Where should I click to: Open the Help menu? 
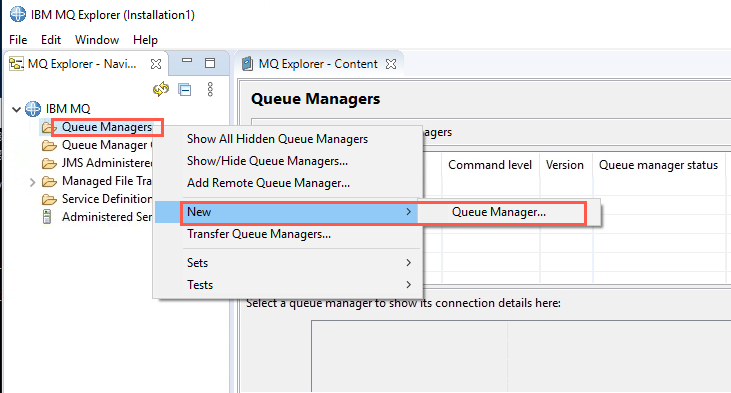pos(145,40)
